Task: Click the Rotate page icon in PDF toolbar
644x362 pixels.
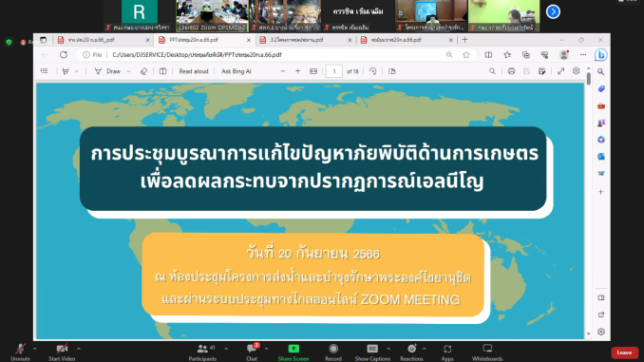Action: click(373, 71)
